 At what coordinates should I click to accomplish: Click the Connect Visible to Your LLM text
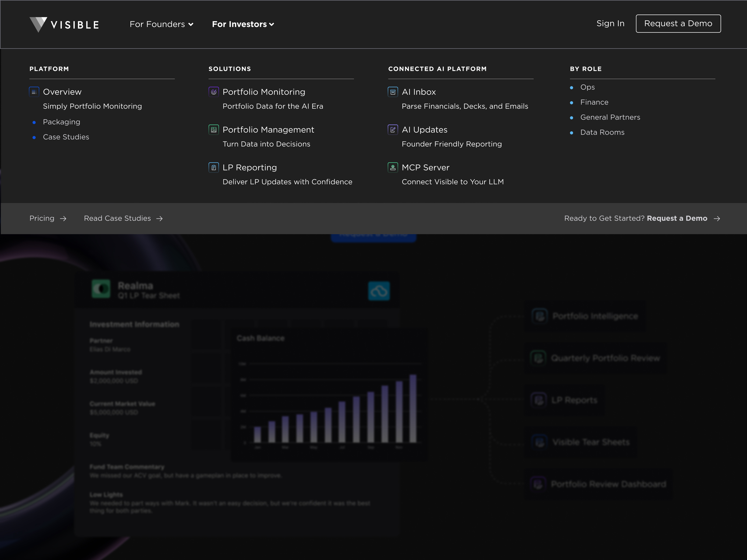pos(453,182)
